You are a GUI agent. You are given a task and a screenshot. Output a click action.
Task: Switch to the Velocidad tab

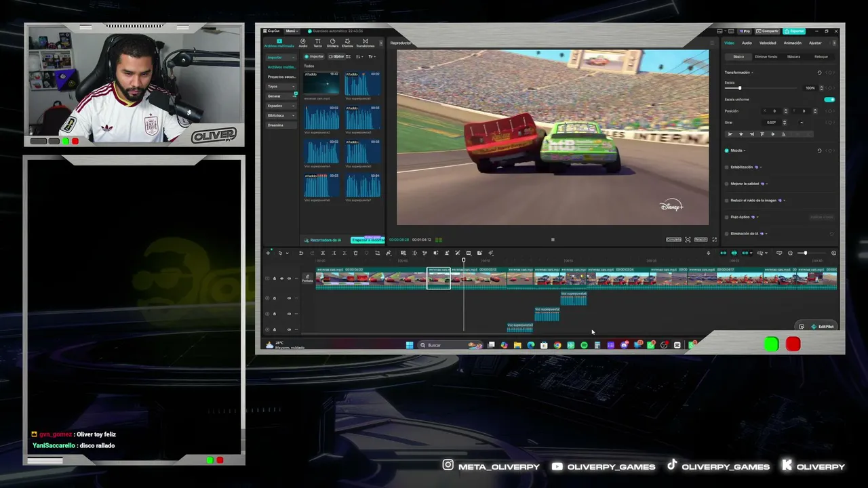[x=768, y=43]
